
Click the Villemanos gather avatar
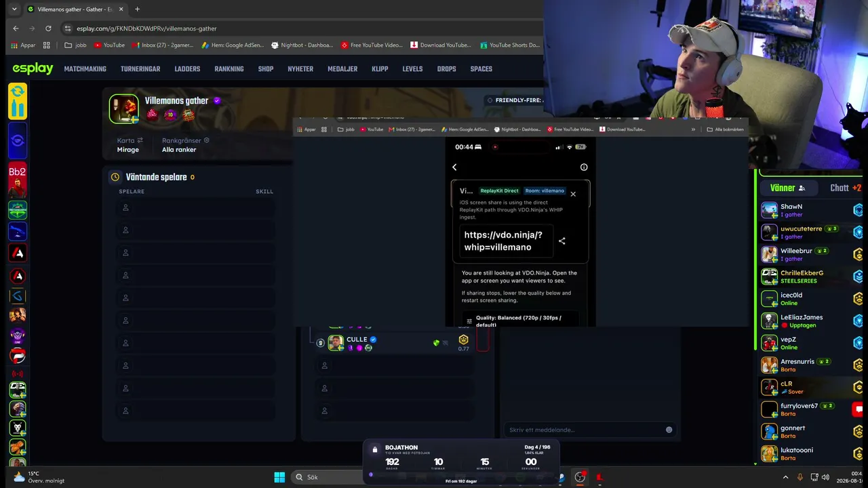pyautogui.click(x=123, y=108)
